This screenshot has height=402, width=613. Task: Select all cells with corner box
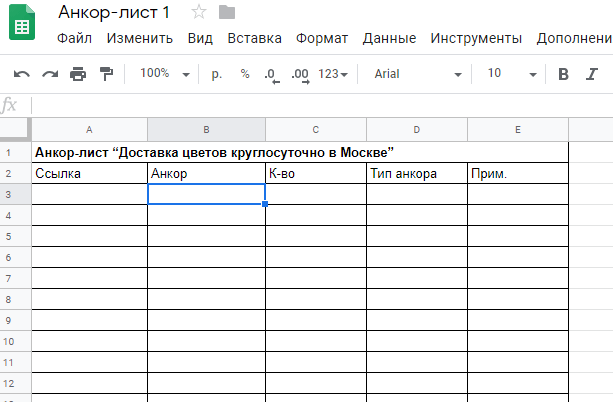coord(15,129)
